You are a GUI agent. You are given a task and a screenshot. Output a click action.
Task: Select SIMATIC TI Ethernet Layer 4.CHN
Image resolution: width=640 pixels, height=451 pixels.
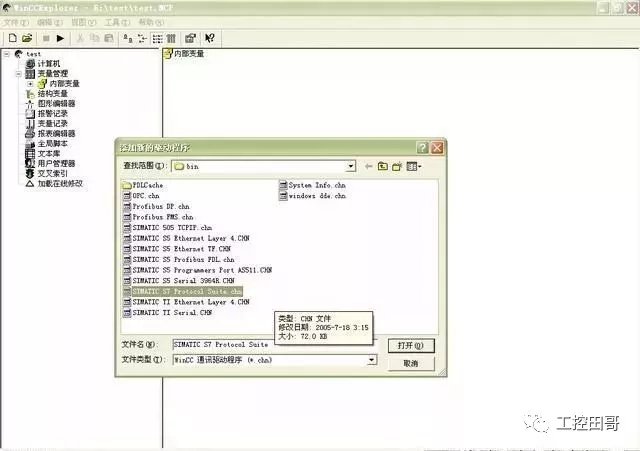coord(186,302)
